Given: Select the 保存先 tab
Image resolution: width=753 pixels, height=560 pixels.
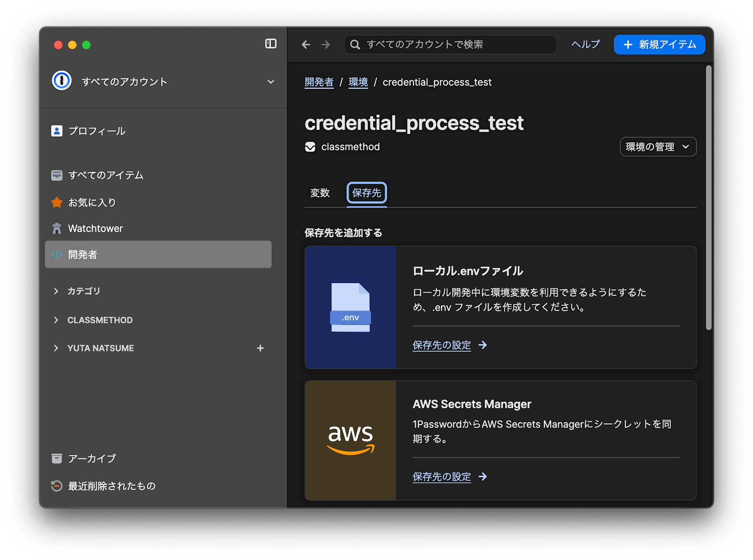Looking at the screenshot, I should (x=366, y=193).
